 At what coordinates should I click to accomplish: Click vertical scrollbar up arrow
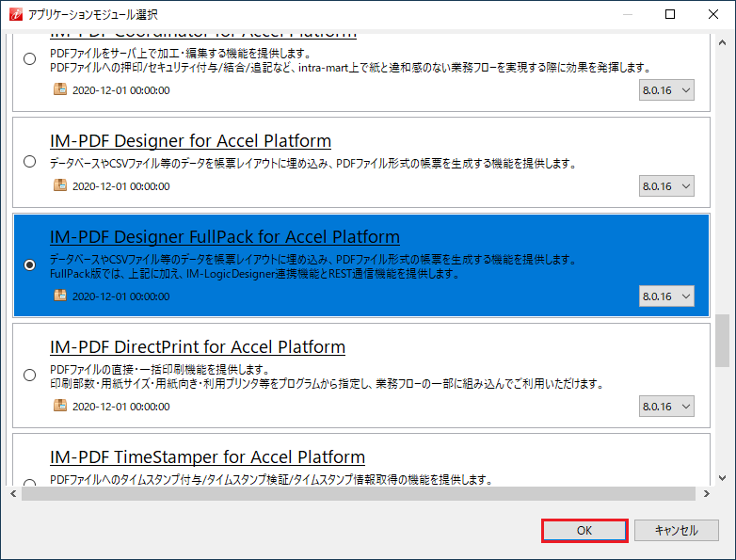click(x=723, y=42)
